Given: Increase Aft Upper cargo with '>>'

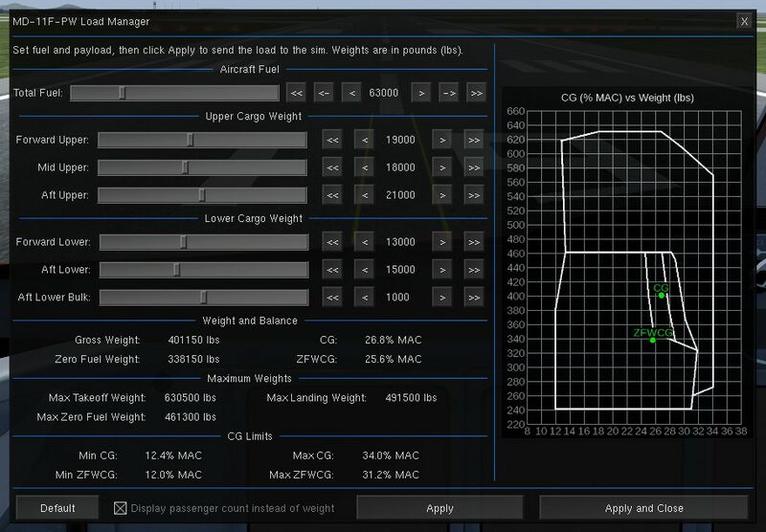Looking at the screenshot, I should click(x=474, y=195).
